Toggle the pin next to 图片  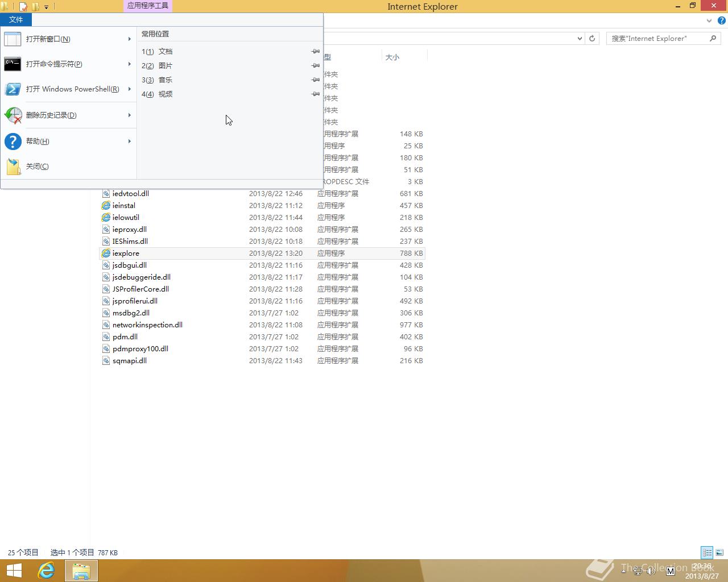pyautogui.click(x=315, y=65)
